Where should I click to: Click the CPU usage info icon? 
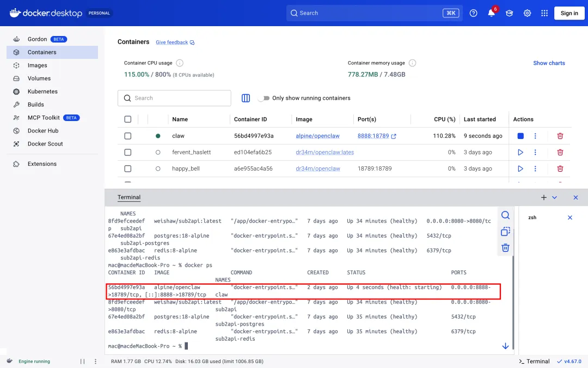[180, 63]
